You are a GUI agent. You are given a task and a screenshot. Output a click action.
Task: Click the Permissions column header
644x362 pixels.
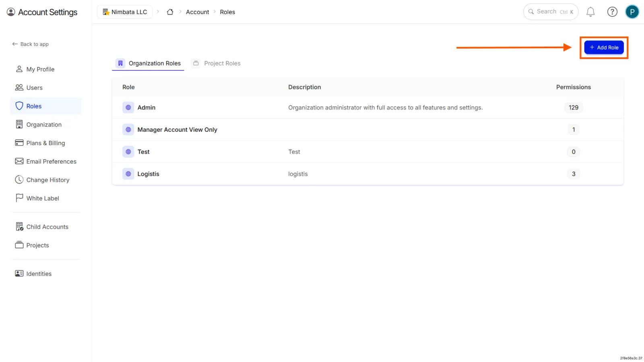[x=574, y=87]
